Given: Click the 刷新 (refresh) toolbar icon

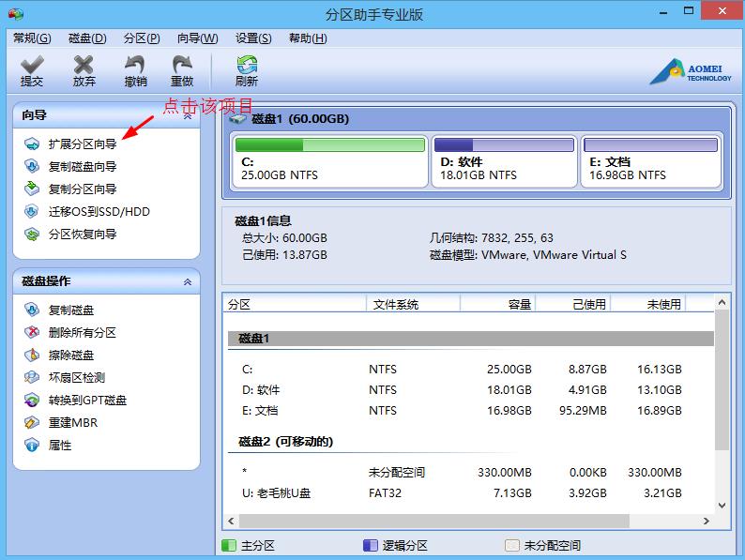Looking at the screenshot, I should coord(247,70).
